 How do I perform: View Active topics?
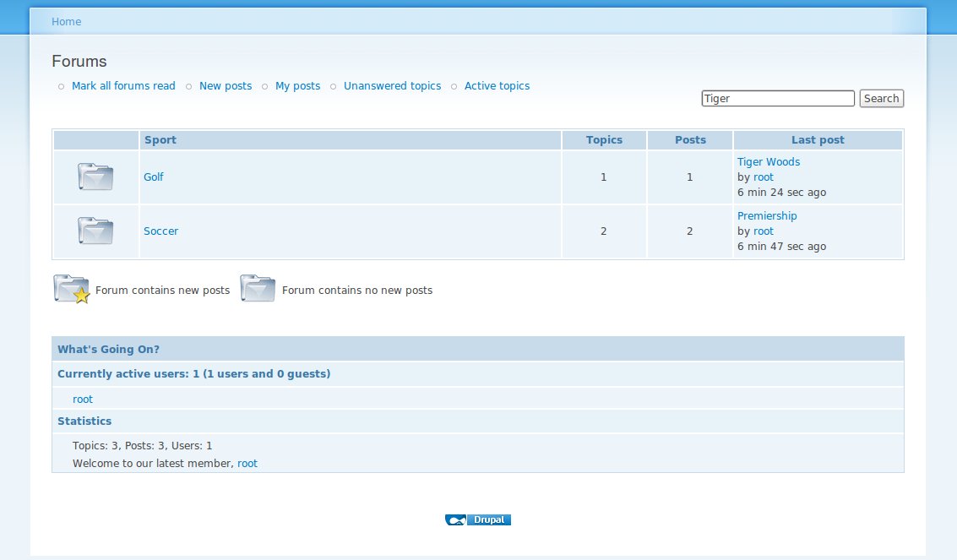497,86
